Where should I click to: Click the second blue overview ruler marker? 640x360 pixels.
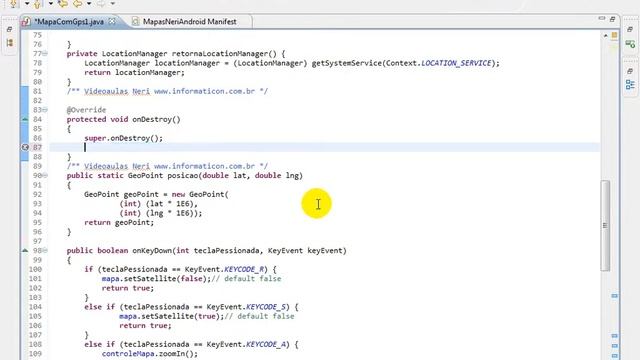coord(614,336)
